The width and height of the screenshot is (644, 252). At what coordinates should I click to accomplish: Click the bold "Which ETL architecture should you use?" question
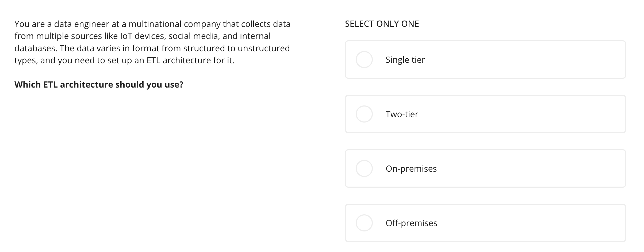pyautogui.click(x=99, y=85)
